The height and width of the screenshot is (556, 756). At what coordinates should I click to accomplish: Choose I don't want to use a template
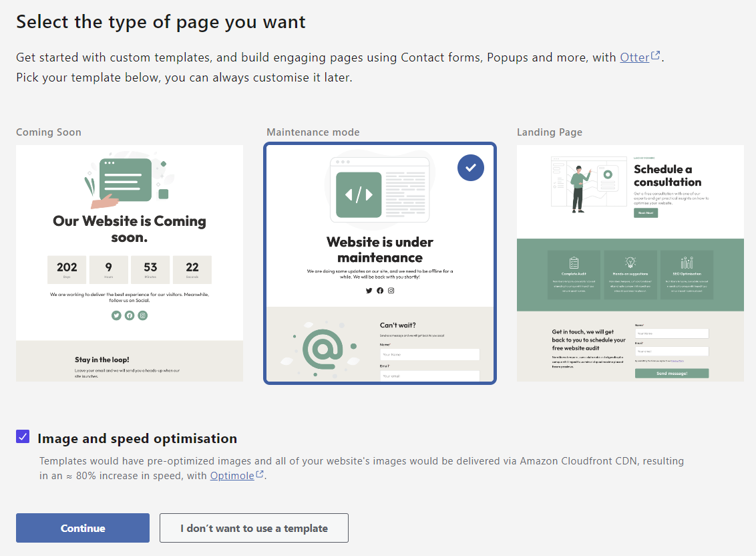point(254,527)
